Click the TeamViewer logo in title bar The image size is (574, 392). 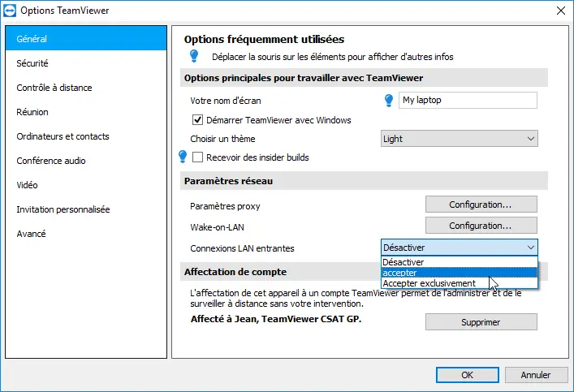[10, 11]
